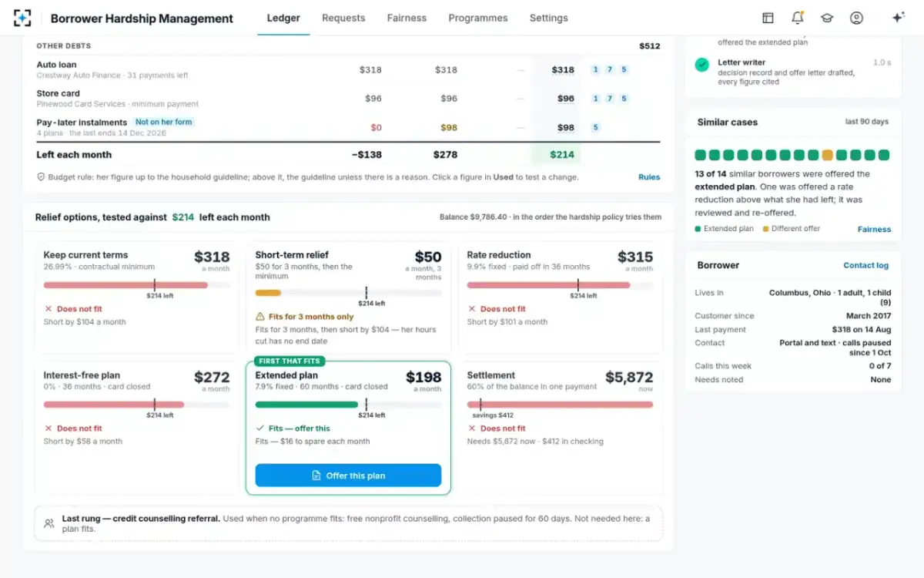Click the red $0 Pay-later instalments figure
The image size is (924, 578).
click(376, 127)
